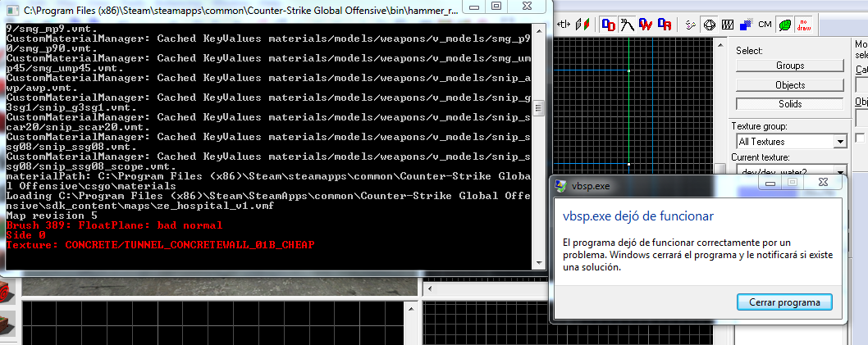Toggle the scaling texture lock icon

[581, 25]
